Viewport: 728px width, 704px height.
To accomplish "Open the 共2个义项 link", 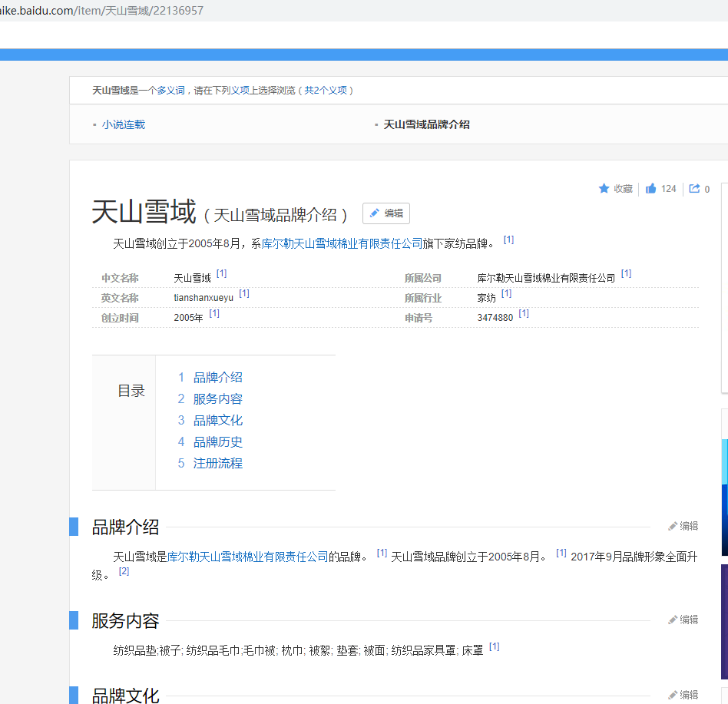I will pyautogui.click(x=326, y=91).
